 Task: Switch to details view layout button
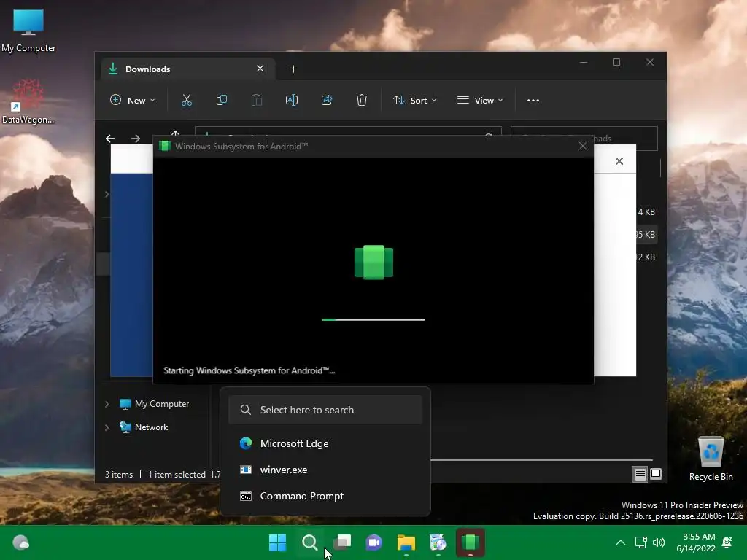(640, 474)
